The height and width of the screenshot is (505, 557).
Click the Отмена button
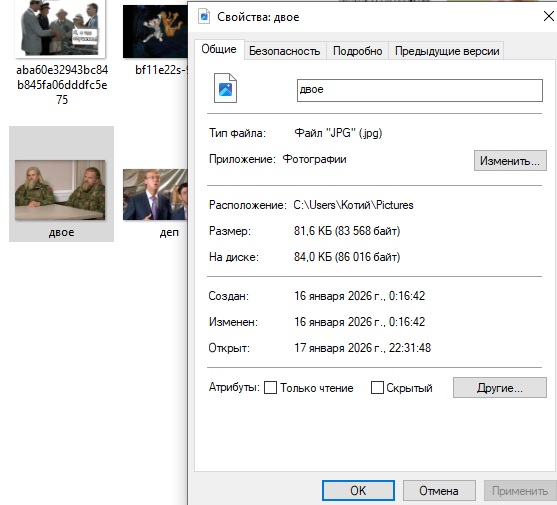(439, 490)
